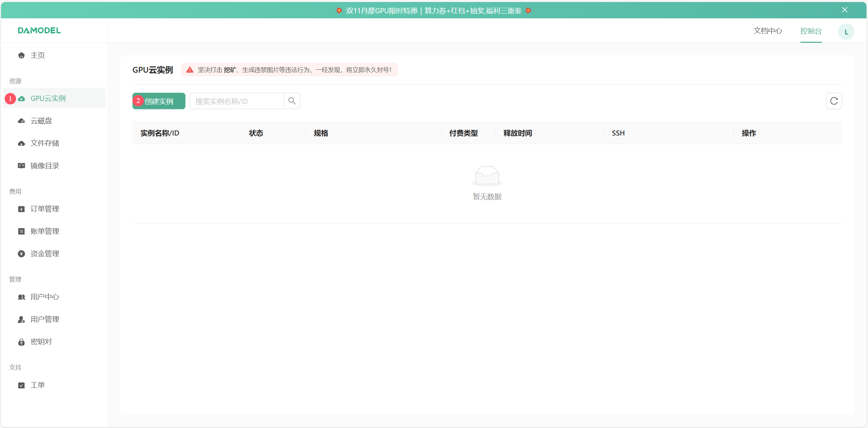Click the upload cloud icon beside 文件存储
The image size is (868, 428).
click(21, 143)
